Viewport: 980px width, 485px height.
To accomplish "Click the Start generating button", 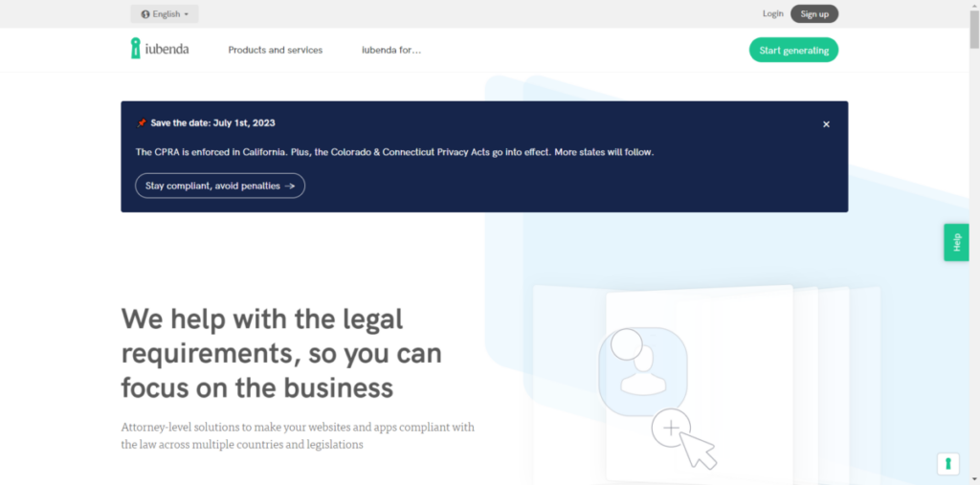I will [x=793, y=50].
